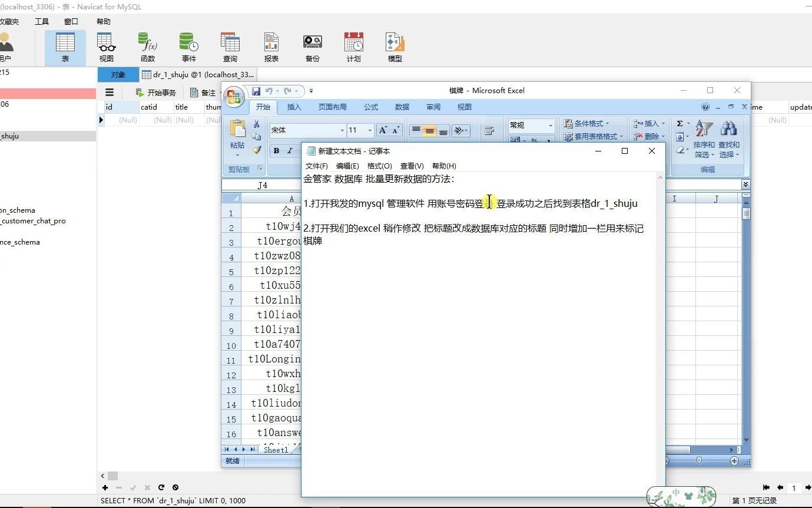Click the Wrap Text icon in Excel
Image resolution: width=812 pixels, height=508 pixels.
pos(489,131)
